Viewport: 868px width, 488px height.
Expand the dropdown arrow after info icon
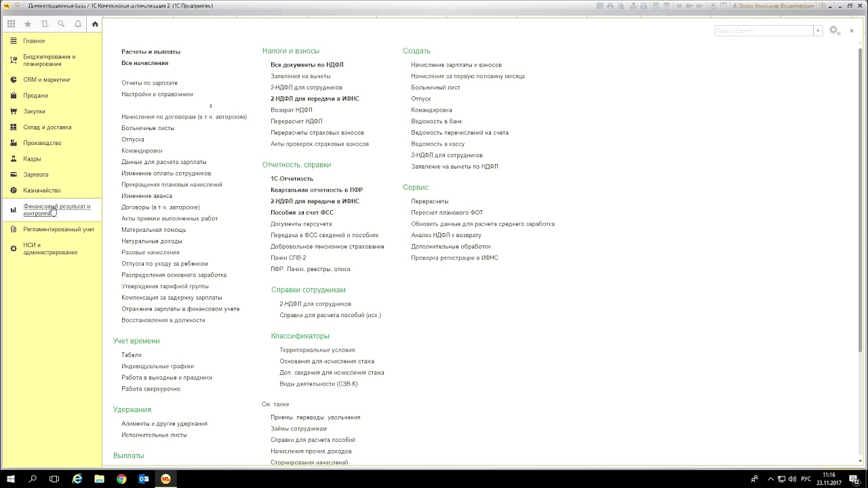point(830,6)
